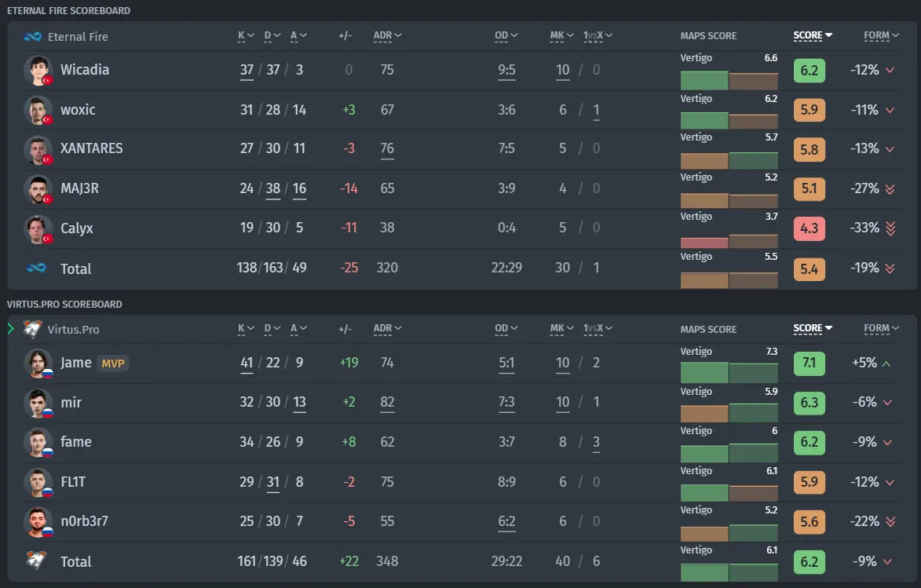Image resolution: width=921 pixels, height=588 pixels.
Task: Click form trend arrow for n0rb3r7
Action: pos(890,521)
